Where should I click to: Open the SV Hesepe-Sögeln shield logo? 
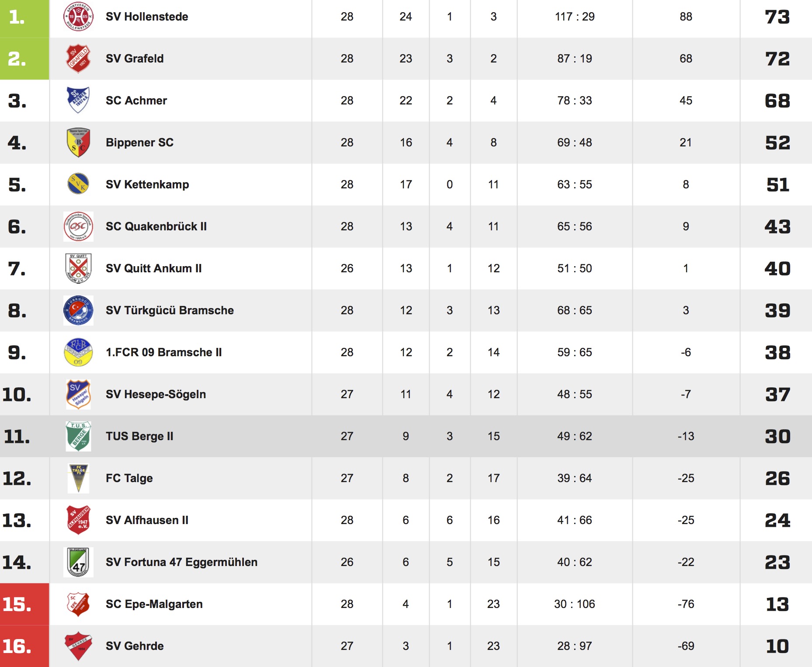(78, 394)
